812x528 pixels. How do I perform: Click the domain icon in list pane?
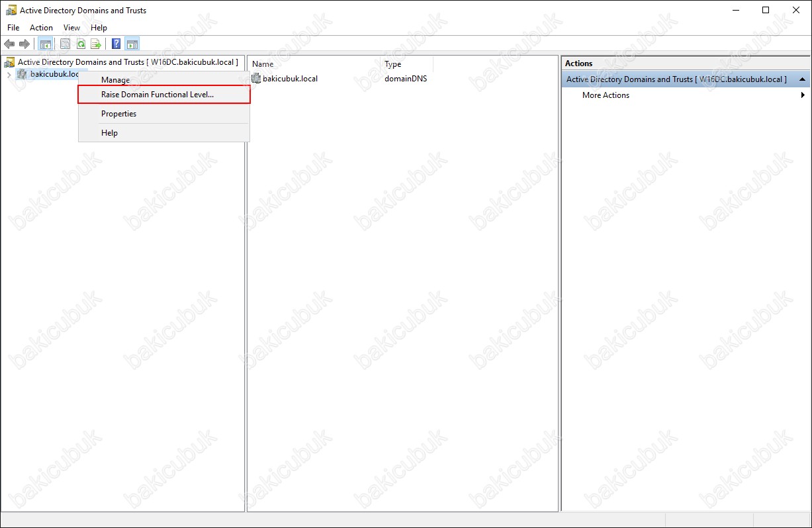tap(256, 78)
